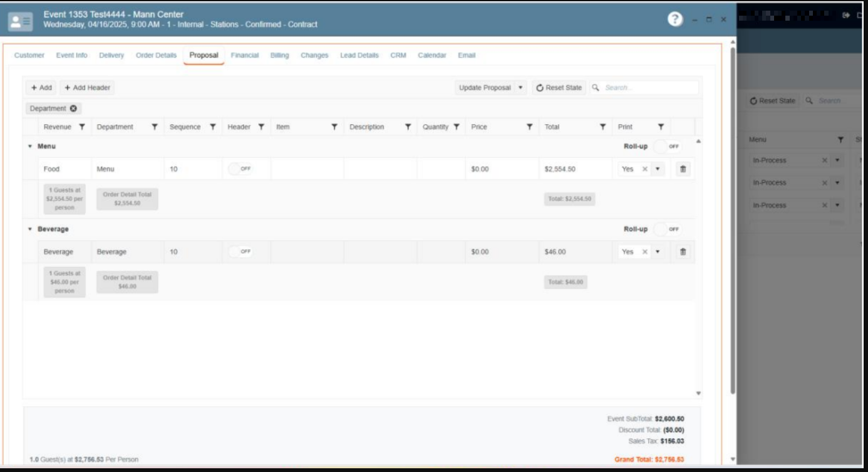Remove the Department grouping chip
Viewport: 868px width, 472px height.
(x=74, y=108)
